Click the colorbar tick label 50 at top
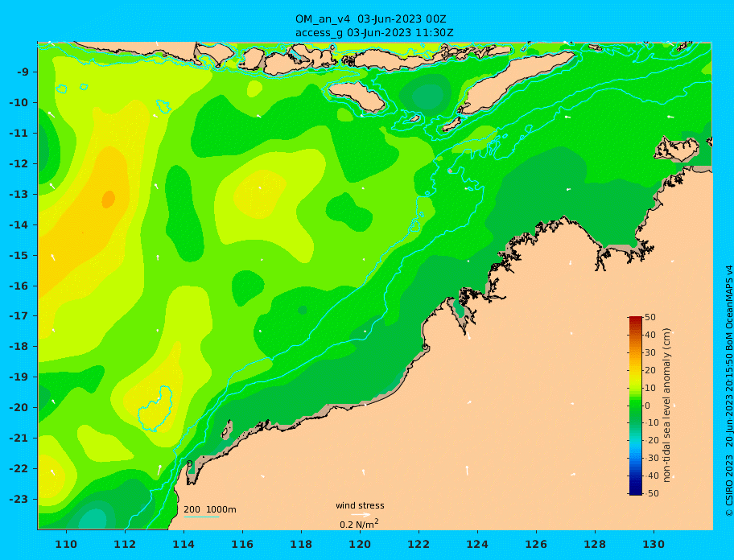734x560 pixels. click(x=650, y=317)
